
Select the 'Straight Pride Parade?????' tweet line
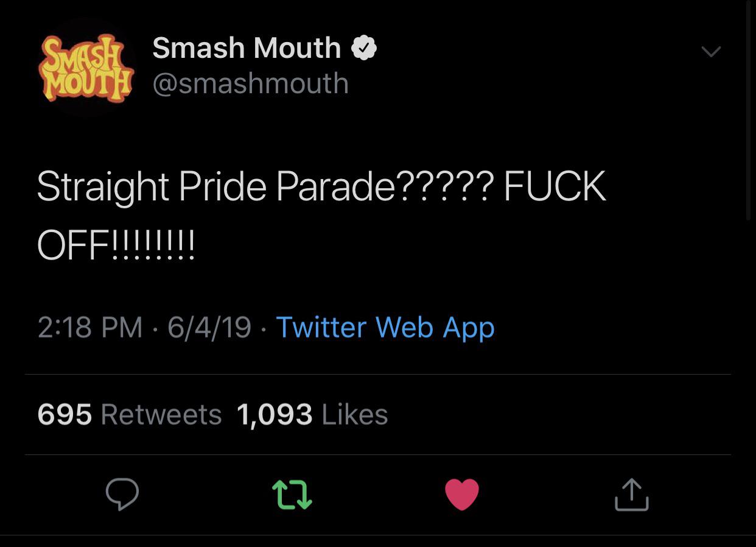(265, 187)
